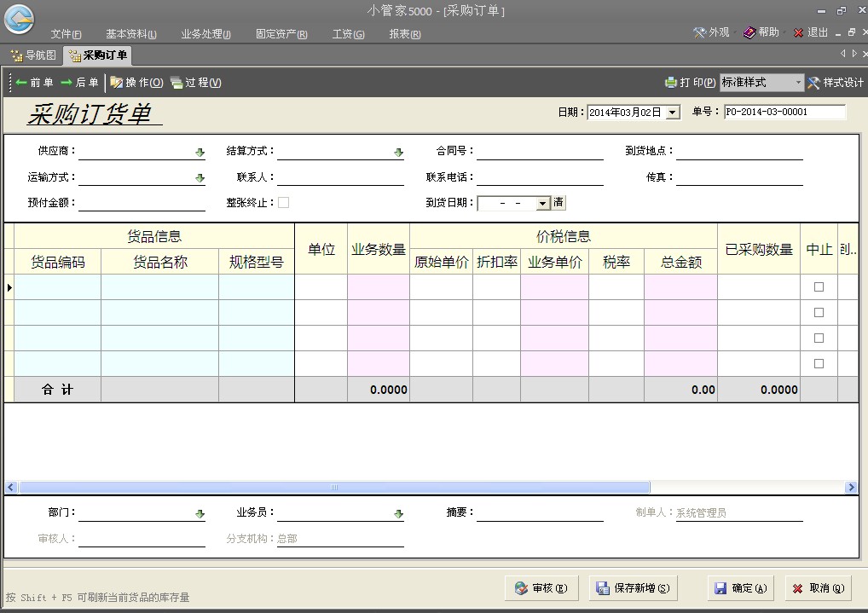Switch to the 导航图 tab
Screen dimensions: 868x613
point(33,55)
